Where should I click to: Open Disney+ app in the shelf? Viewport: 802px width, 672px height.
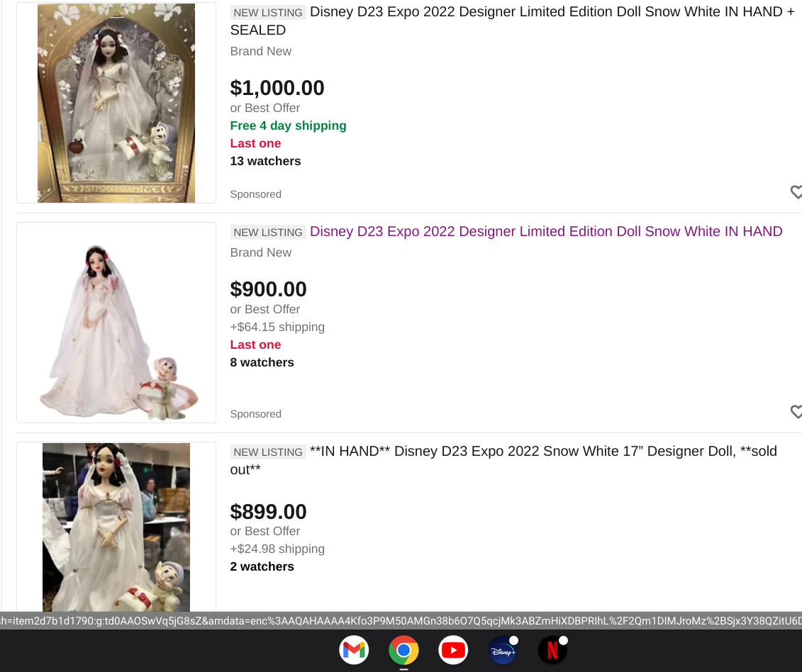[x=503, y=650]
